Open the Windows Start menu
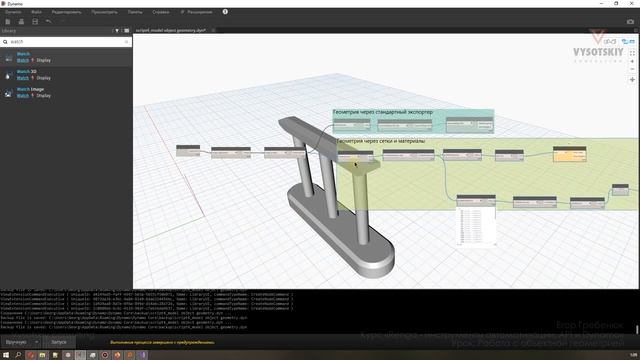Screen dimensions: 640x360 point(6,355)
